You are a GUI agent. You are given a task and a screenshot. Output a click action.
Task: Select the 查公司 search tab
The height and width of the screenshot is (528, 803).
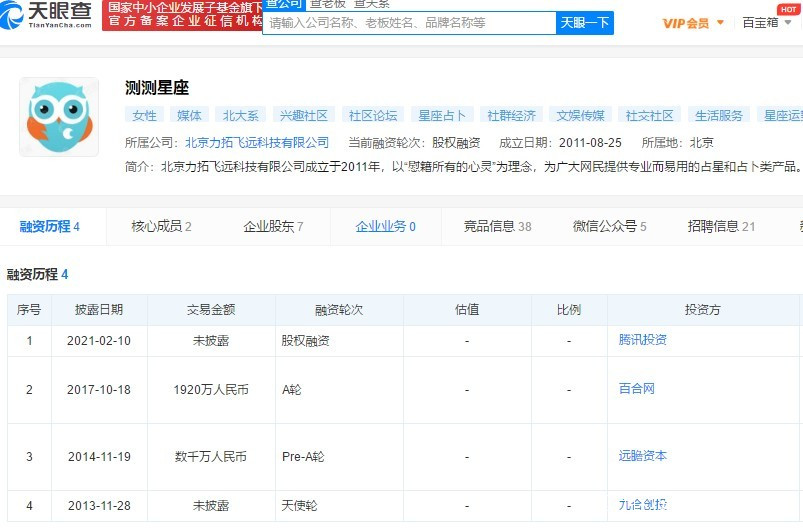click(284, 4)
